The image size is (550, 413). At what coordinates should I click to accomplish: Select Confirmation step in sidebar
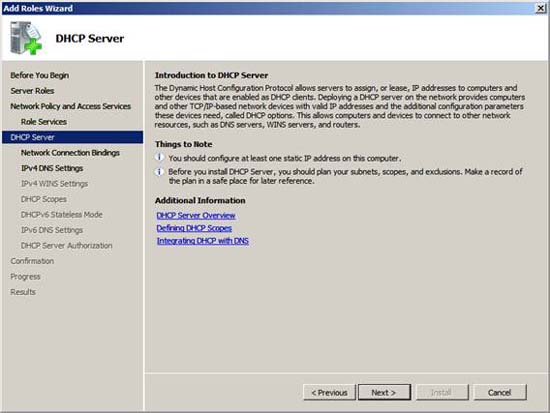click(32, 261)
